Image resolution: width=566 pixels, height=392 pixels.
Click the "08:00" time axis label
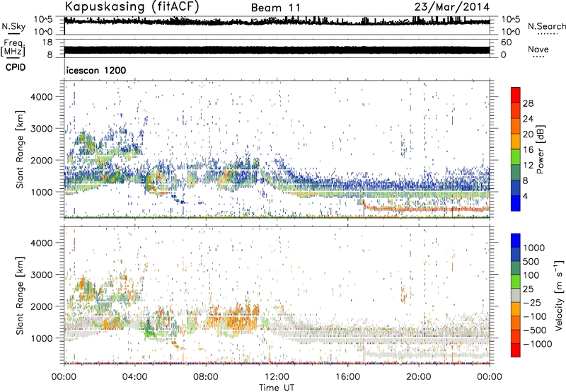click(x=206, y=377)
